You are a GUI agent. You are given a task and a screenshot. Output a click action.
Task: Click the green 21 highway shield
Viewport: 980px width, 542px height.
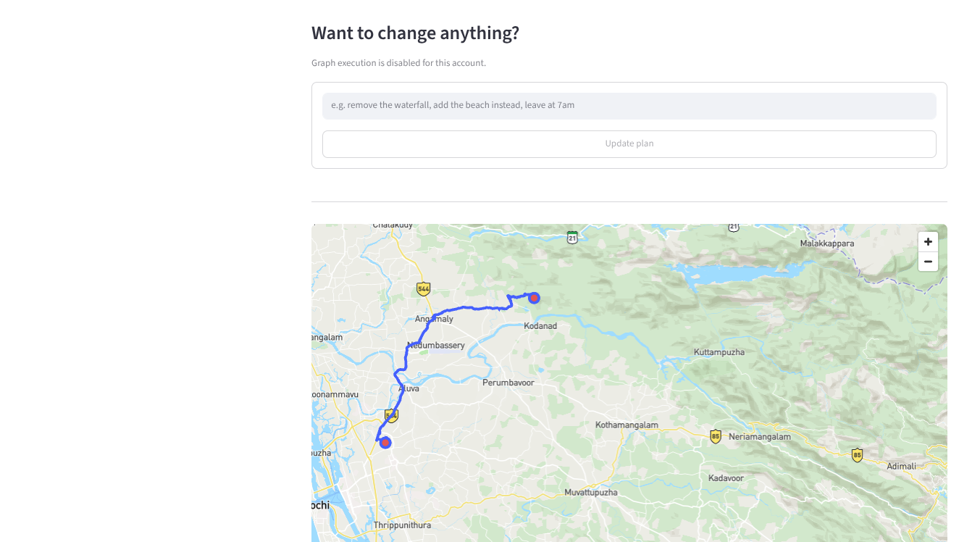(x=572, y=237)
